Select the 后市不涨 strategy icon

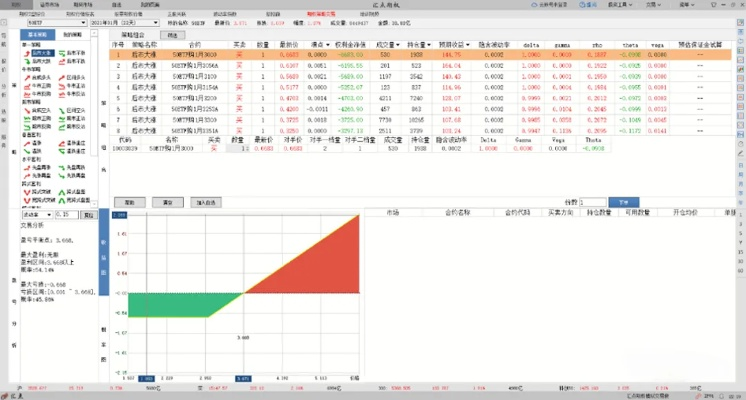68,52
